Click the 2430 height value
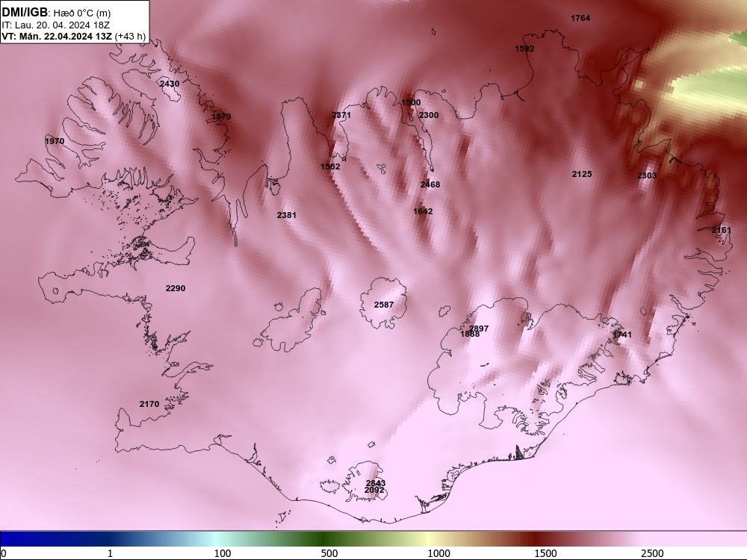This screenshot has height=560, width=747. tap(170, 84)
